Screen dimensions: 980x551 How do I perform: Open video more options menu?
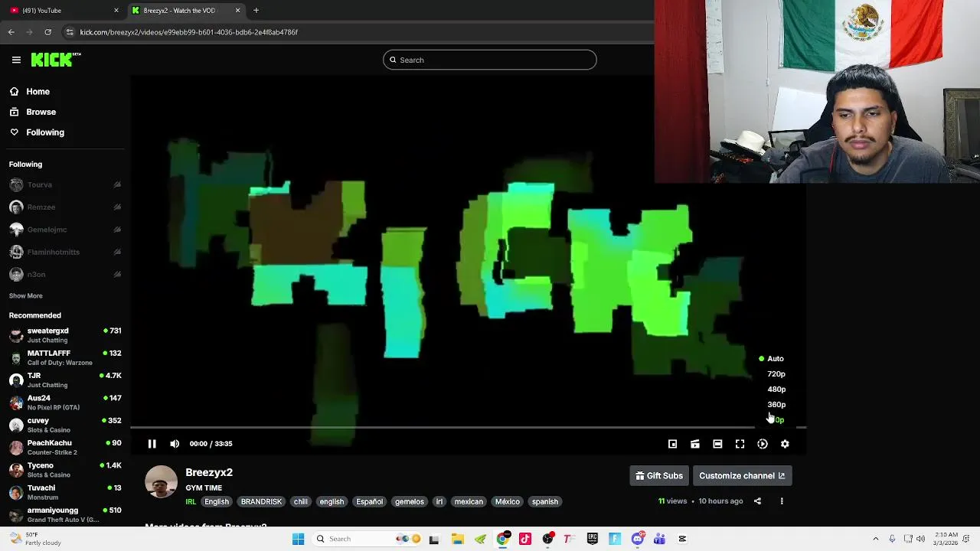coord(782,501)
